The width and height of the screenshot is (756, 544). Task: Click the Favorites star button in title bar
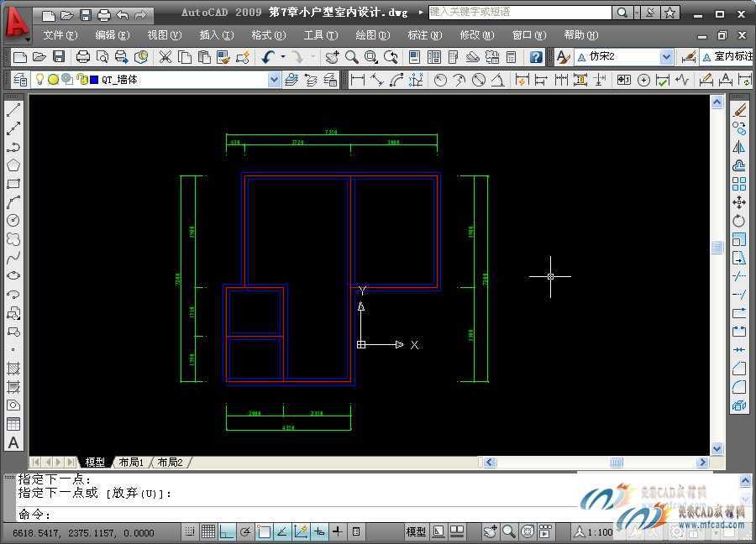point(669,13)
